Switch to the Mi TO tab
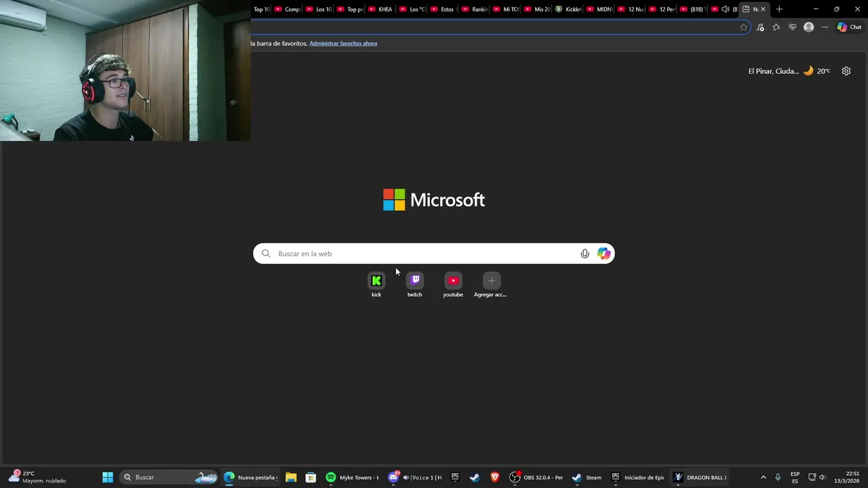The width and height of the screenshot is (868, 488). (505, 9)
